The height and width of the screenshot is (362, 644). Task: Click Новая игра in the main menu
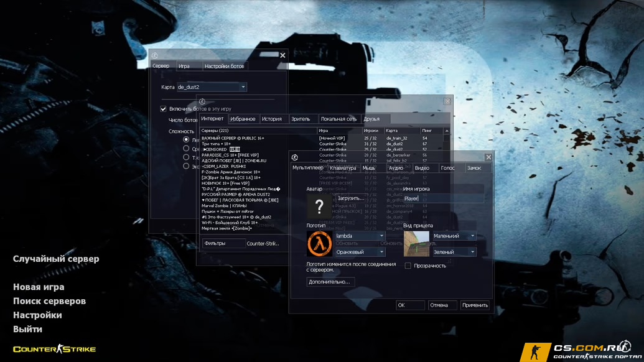39,287
